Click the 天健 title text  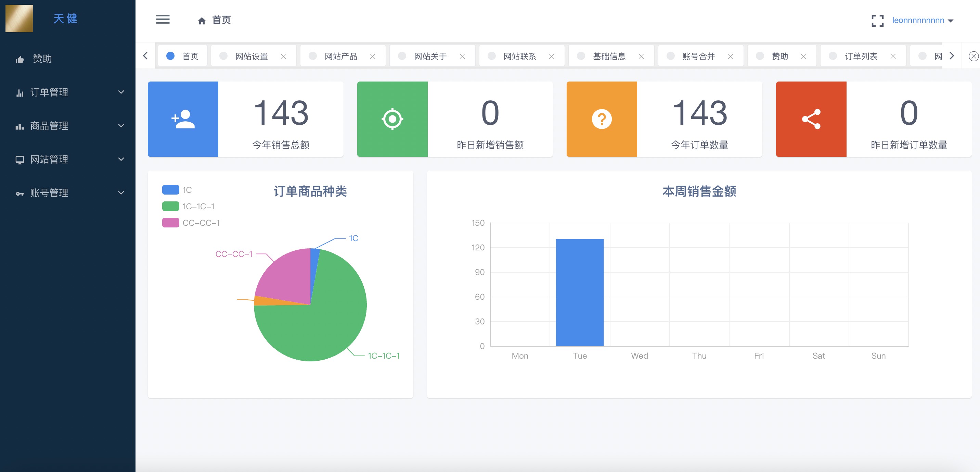[x=65, y=18]
